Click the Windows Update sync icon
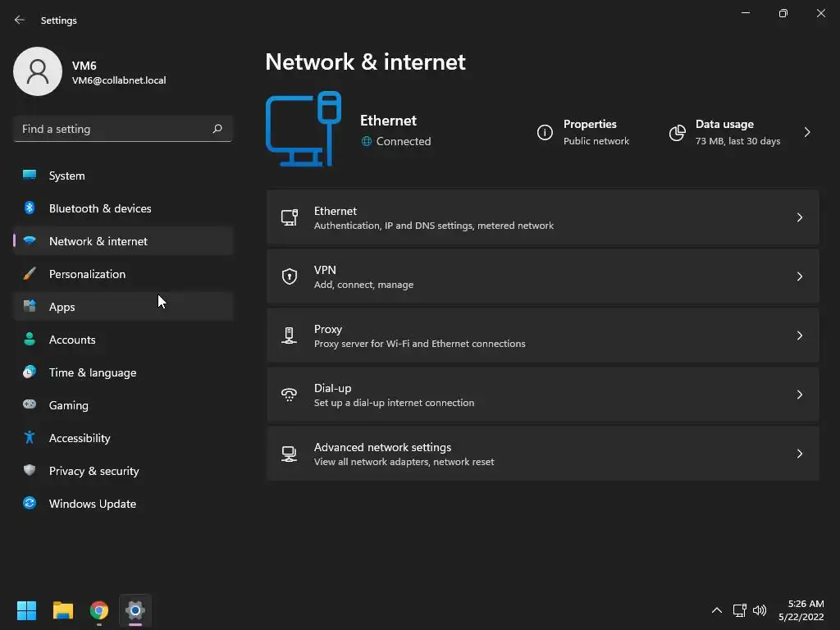 click(x=30, y=504)
